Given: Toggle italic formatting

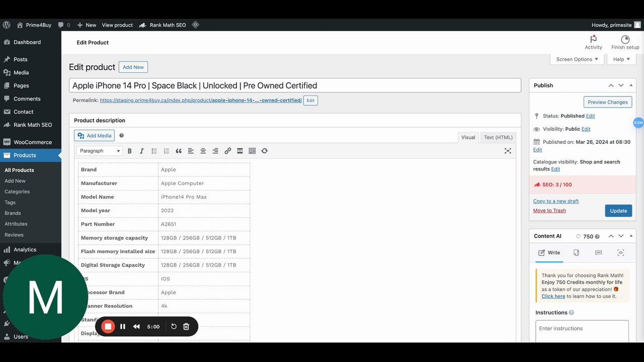Looking at the screenshot, I should [x=142, y=151].
